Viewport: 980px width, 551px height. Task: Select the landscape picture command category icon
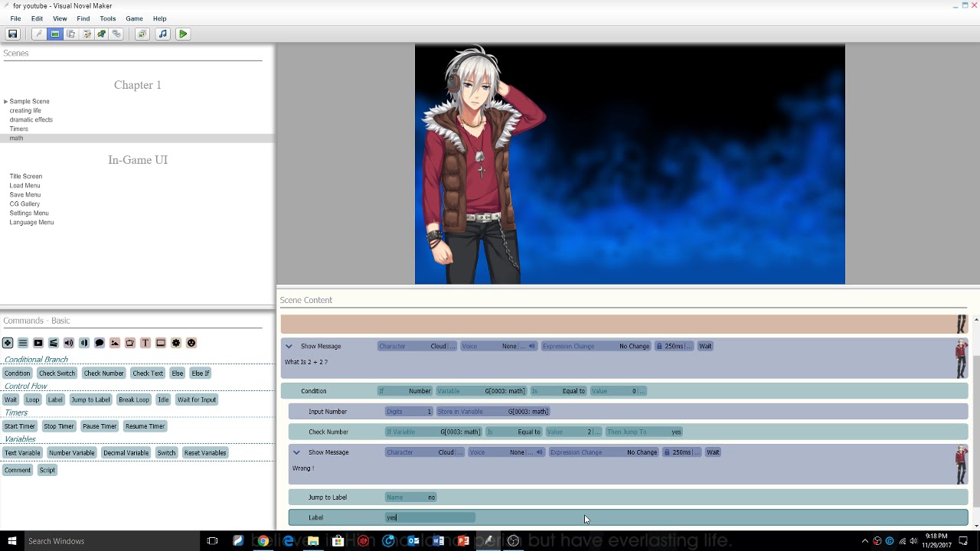point(115,343)
